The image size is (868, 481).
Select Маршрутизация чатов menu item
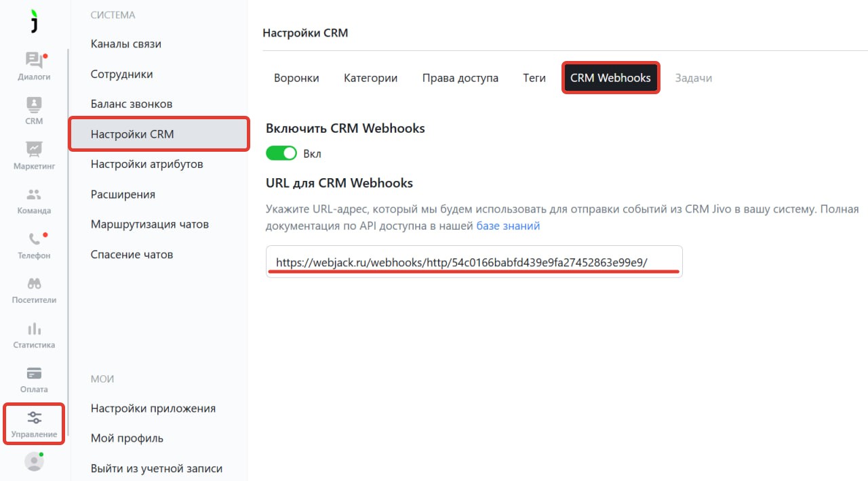click(150, 224)
